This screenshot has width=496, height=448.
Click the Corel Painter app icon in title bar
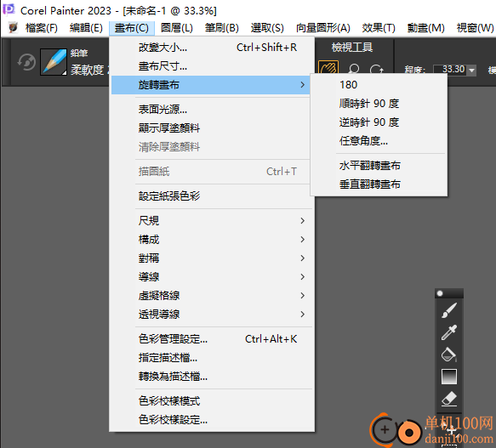point(9,10)
